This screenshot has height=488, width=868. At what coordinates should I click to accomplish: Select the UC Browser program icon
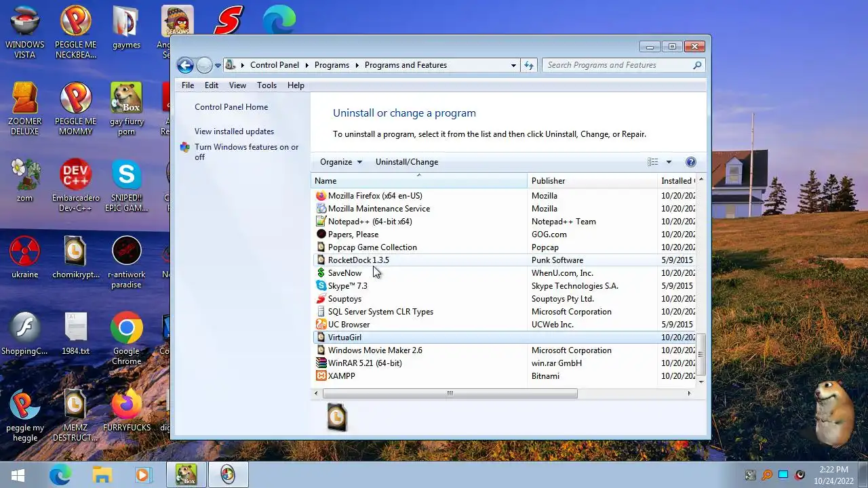(x=321, y=325)
